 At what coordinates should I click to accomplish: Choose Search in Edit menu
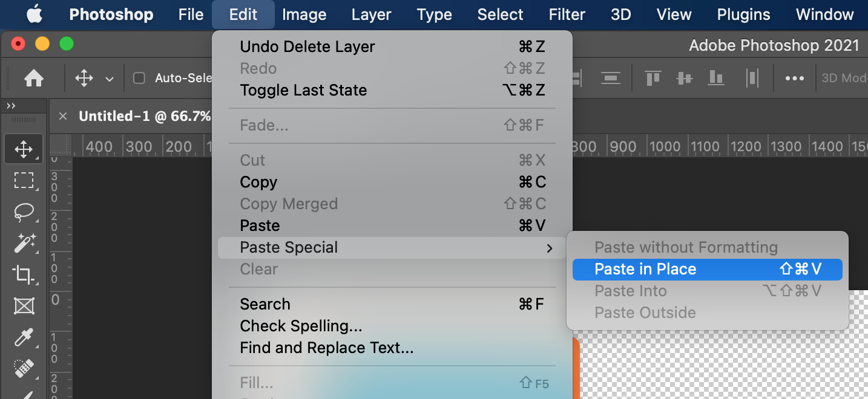(x=392, y=304)
